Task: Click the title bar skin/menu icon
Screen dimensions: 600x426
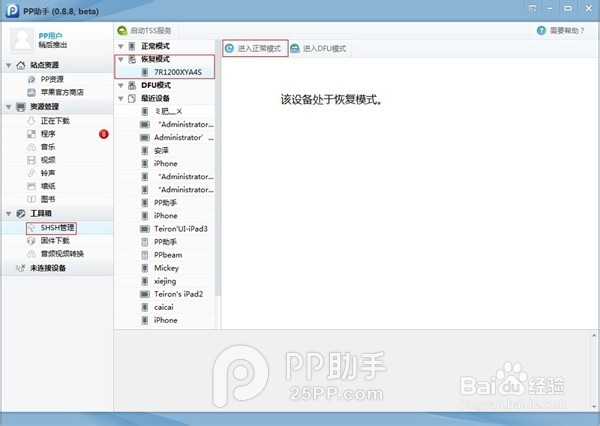Action: [532, 8]
